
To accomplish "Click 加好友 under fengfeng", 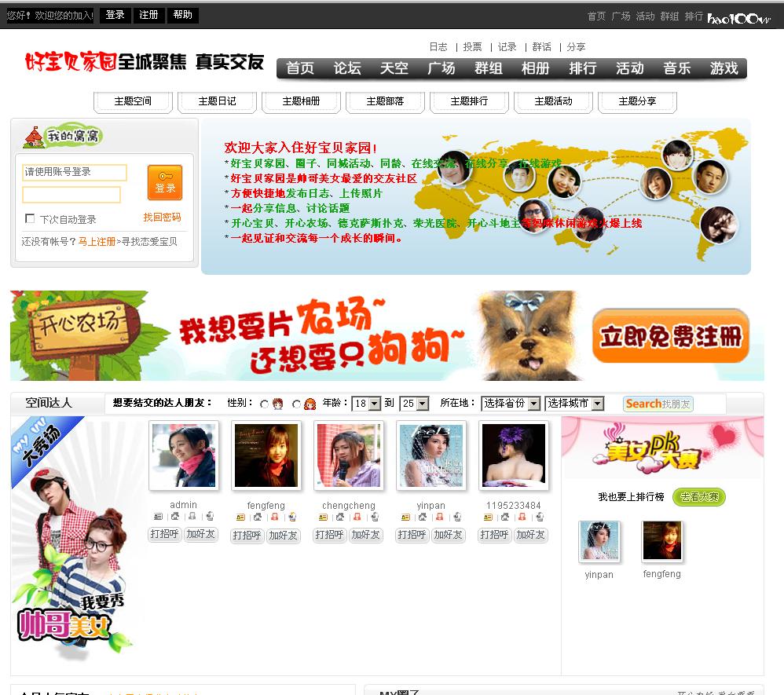I will click(283, 536).
